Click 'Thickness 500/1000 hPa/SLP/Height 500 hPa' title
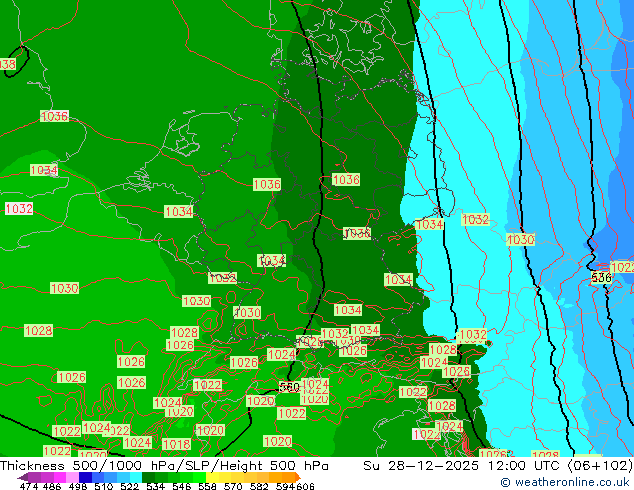This screenshot has height=490, width=634. [x=164, y=466]
